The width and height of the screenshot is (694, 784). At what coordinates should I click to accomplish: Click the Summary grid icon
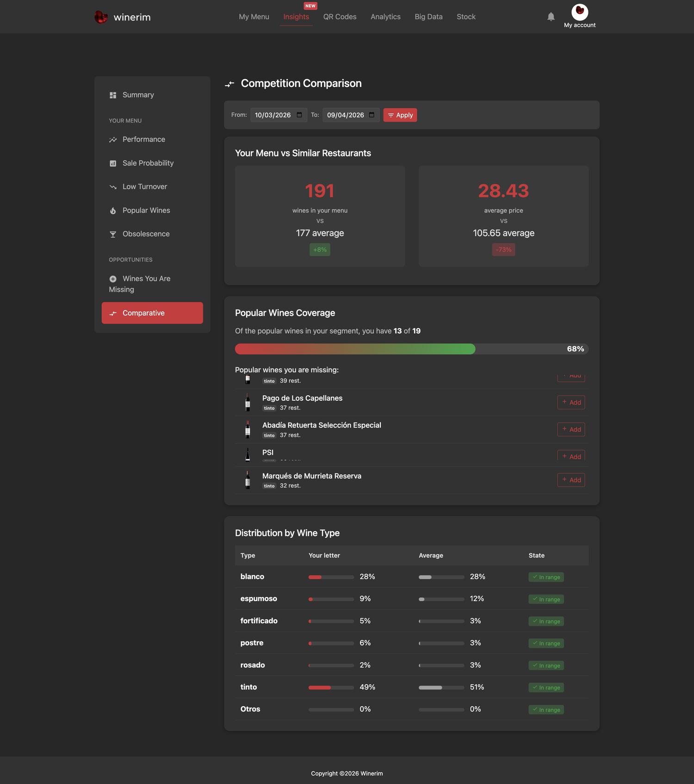point(113,95)
